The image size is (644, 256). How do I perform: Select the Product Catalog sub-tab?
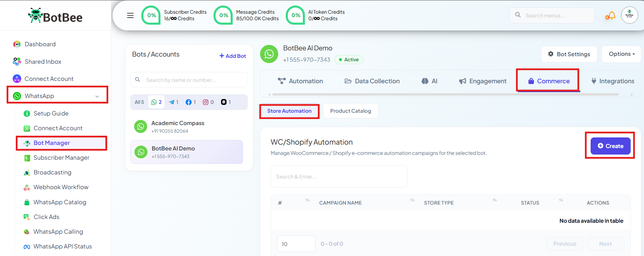tap(350, 111)
